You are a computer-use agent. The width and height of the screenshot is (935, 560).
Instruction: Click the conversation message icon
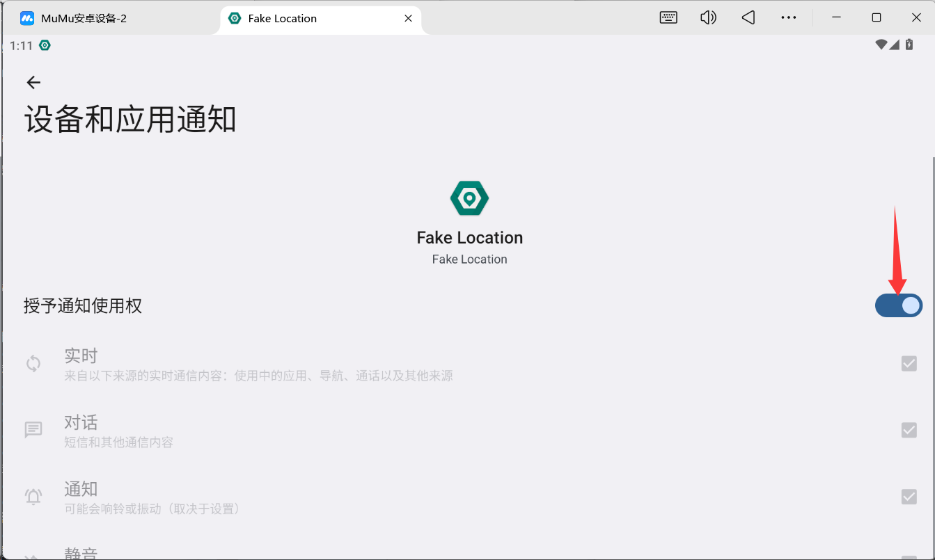33,430
